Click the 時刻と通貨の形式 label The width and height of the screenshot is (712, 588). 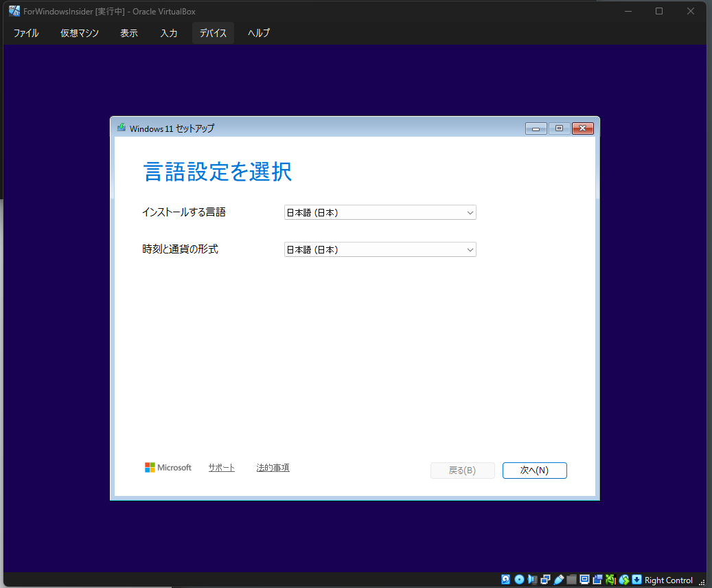(x=181, y=249)
